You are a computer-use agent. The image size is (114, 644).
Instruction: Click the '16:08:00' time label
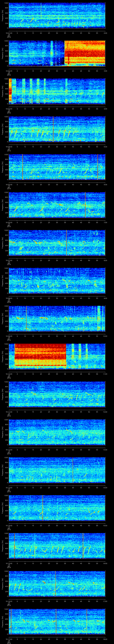pos(9,298)
